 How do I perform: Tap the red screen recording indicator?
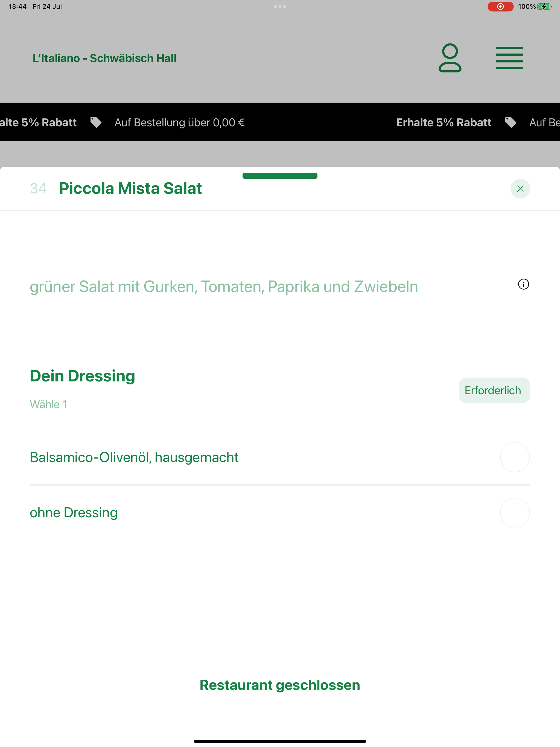[500, 6]
